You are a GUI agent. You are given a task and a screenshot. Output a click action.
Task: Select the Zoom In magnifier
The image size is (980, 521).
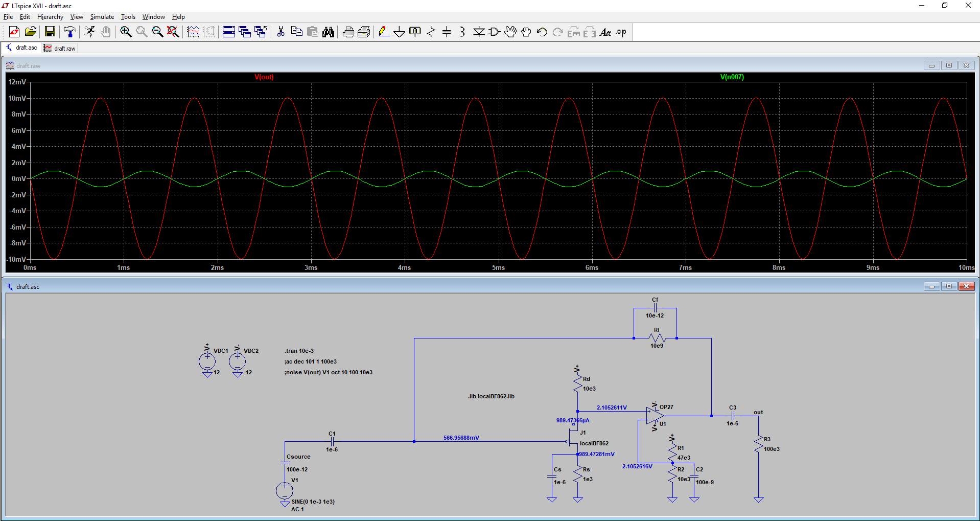pyautogui.click(x=126, y=32)
